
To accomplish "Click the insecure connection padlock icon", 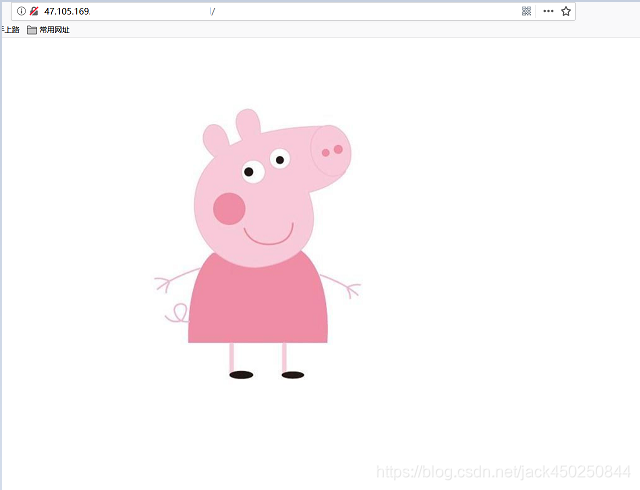I will coord(34,11).
